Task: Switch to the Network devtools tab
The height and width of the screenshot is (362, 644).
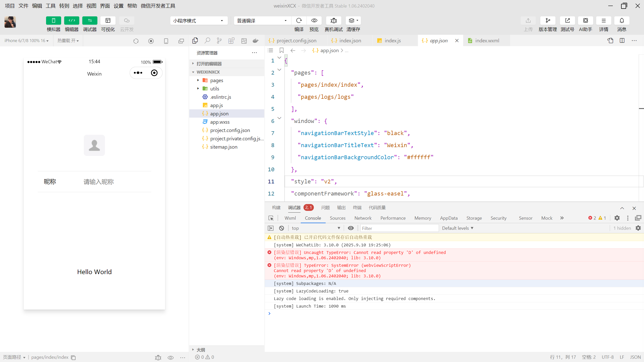Action: [x=363, y=218]
